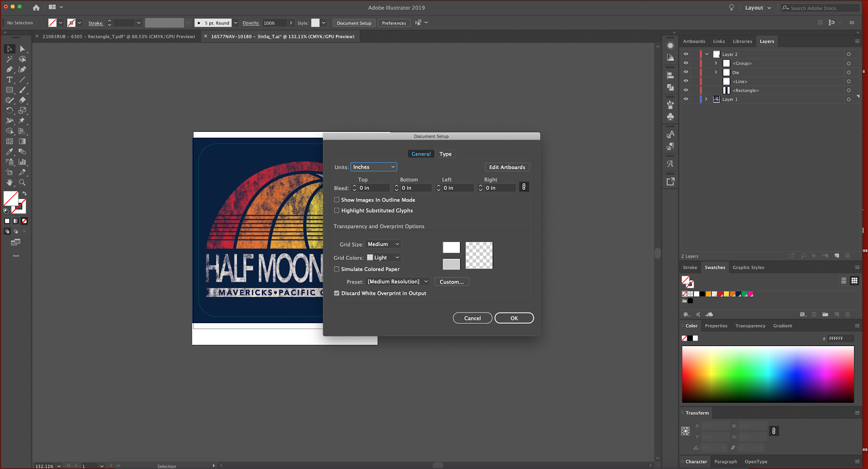Check Simulate Colored Paper
Viewport: 868px width, 469px height.
point(336,269)
